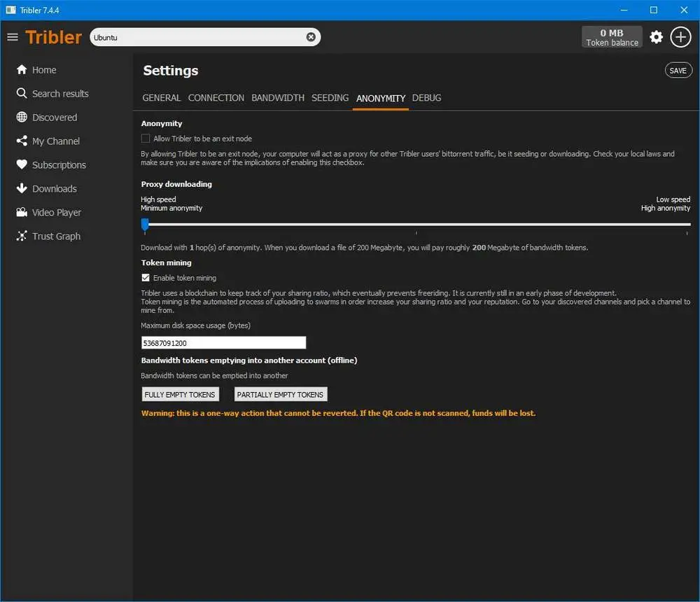Switch to the General tab
This screenshot has width=700, height=602.
point(161,98)
